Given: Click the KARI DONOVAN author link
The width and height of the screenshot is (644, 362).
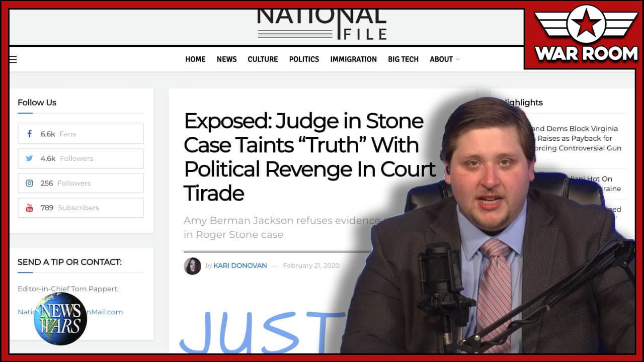Looking at the screenshot, I should click(x=240, y=265).
